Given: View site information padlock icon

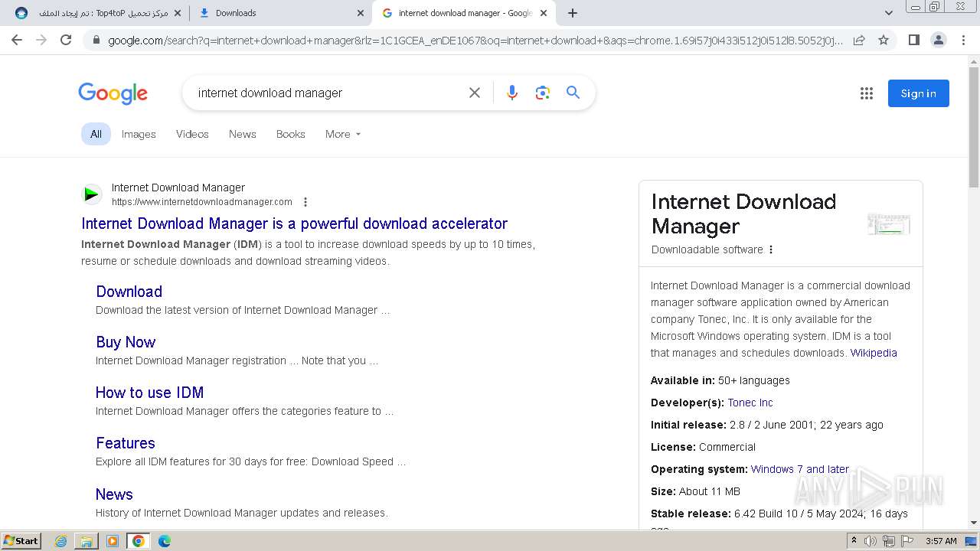Looking at the screenshot, I should [x=96, y=40].
